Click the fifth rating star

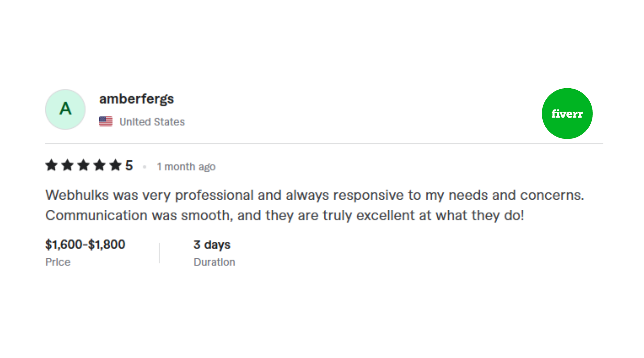click(x=115, y=165)
